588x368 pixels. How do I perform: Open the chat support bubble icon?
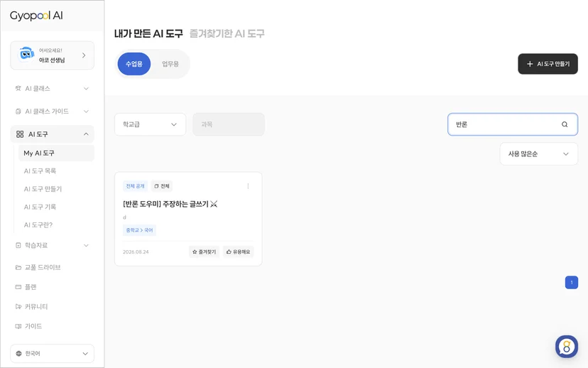[x=566, y=346]
